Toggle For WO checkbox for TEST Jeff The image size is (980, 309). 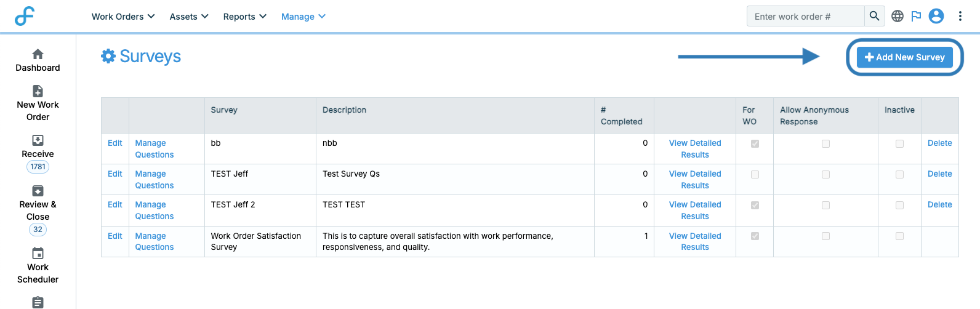point(755,174)
